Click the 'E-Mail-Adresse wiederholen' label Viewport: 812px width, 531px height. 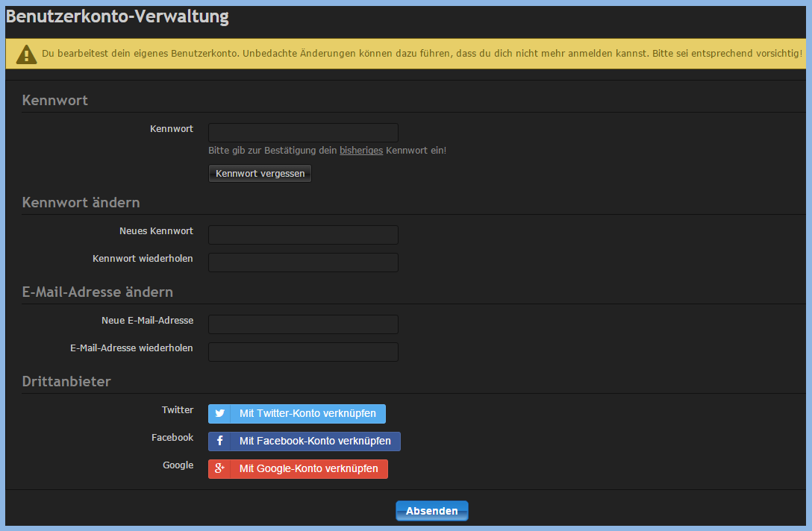coord(131,348)
